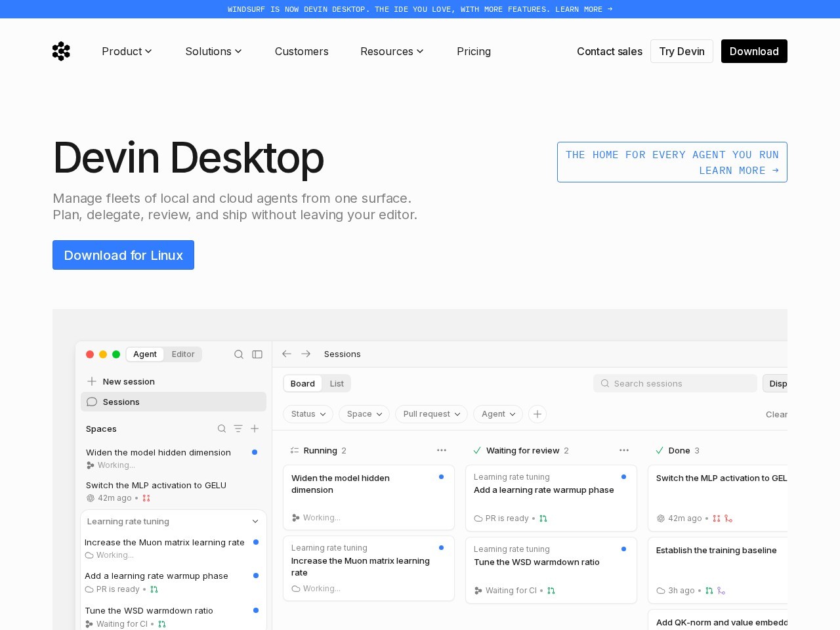
Task: Open the Space filter dropdown
Action: click(364, 414)
